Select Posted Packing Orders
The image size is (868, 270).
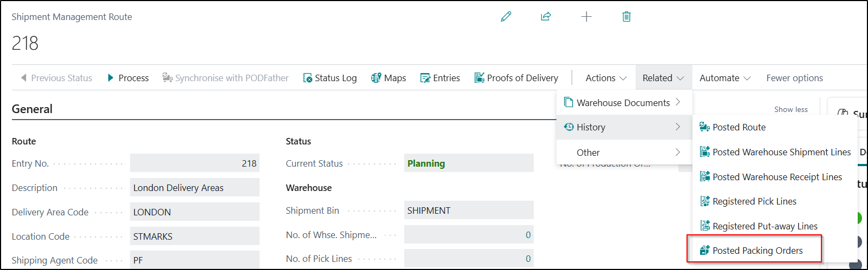pyautogui.click(x=757, y=251)
